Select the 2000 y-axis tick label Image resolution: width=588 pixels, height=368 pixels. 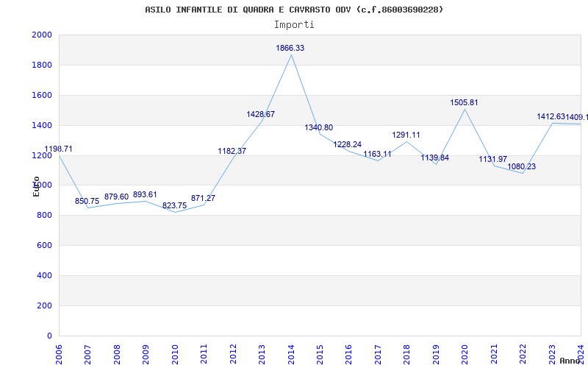pyautogui.click(x=42, y=35)
